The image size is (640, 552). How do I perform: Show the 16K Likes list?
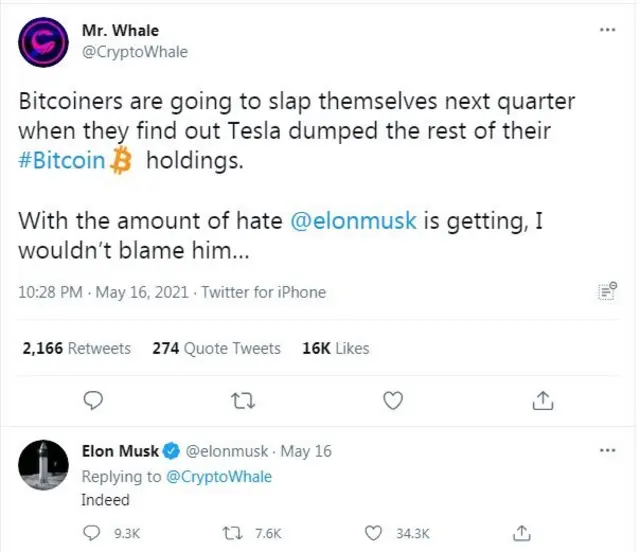coord(336,349)
